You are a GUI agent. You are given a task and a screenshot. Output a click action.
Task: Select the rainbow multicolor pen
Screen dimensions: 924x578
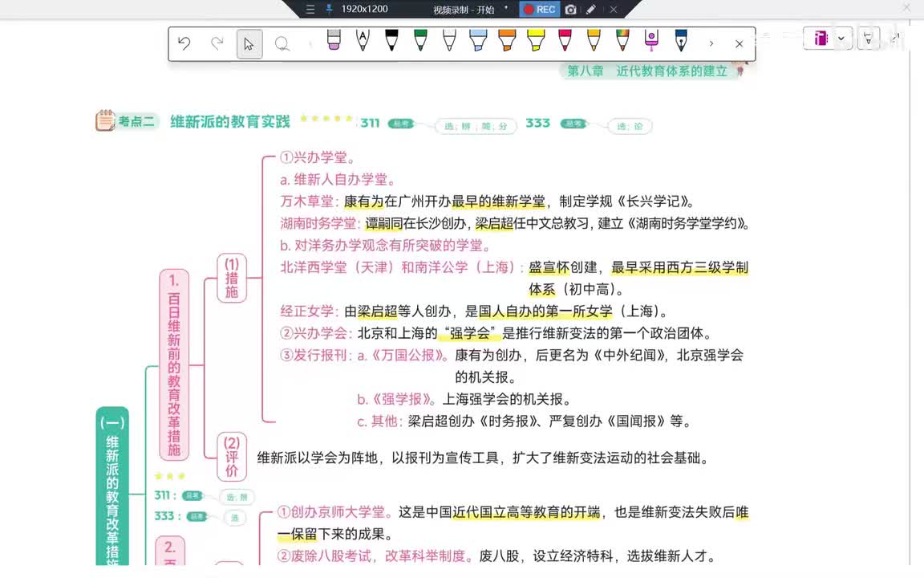coord(622,40)
